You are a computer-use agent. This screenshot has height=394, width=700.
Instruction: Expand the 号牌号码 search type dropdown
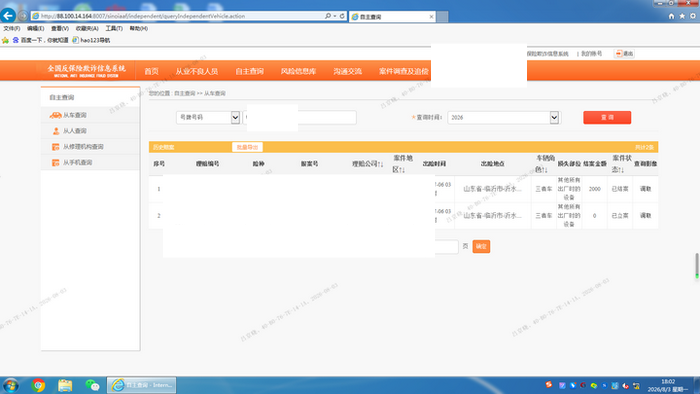tap(235, 117)
